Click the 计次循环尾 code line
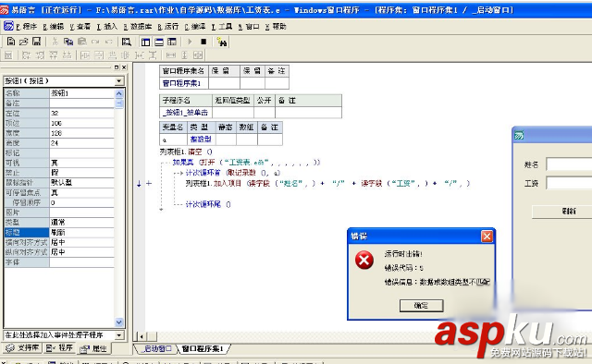This screenshot has height=364, width=592. (207, 204)
